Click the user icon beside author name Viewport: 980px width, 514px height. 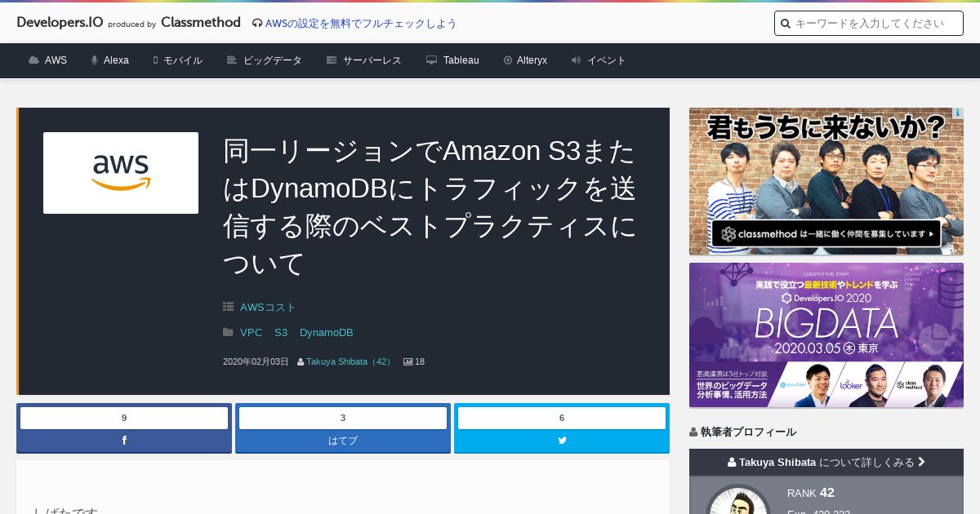301,361
